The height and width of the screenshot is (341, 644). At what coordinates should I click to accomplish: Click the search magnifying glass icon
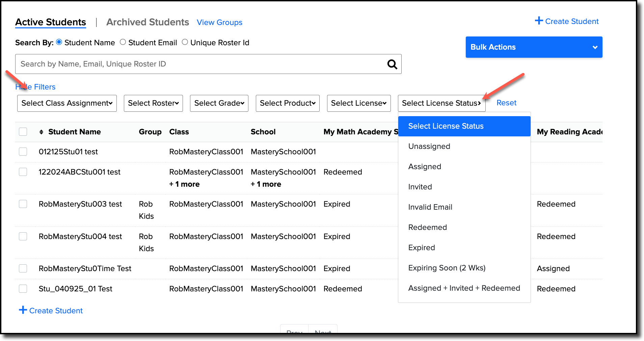point(392,64)
